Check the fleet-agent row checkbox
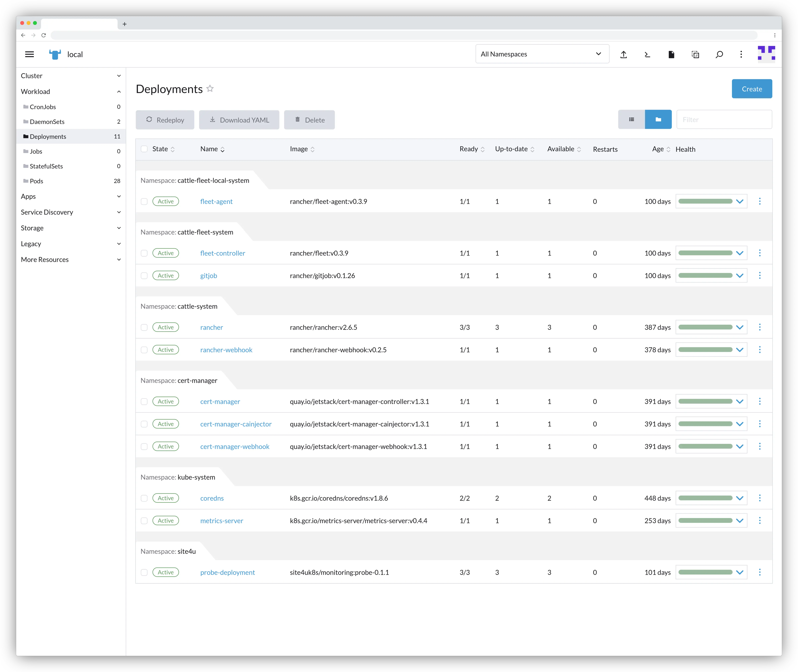Image resolution: width=798 pixels, height=672 pixels. pos(144,202)
